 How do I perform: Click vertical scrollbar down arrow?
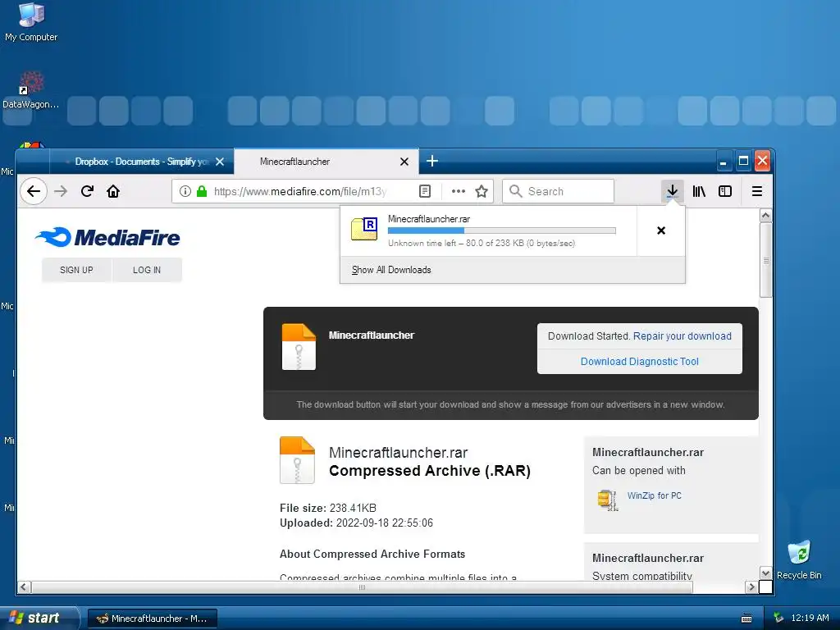click(766, 573)
